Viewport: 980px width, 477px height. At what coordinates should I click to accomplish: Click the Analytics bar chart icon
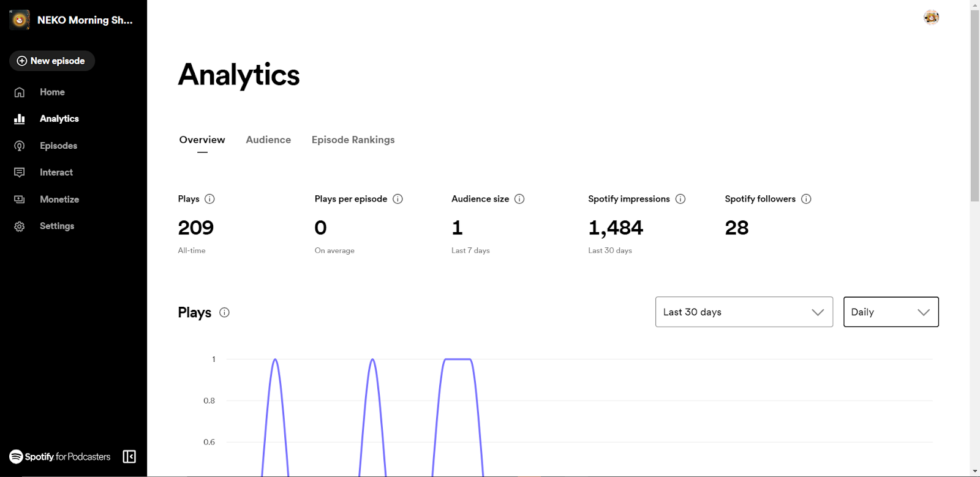pos(20,119)
